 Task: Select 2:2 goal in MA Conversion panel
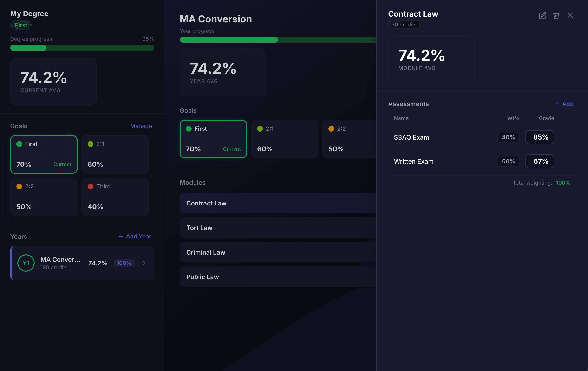click(349, 139)
